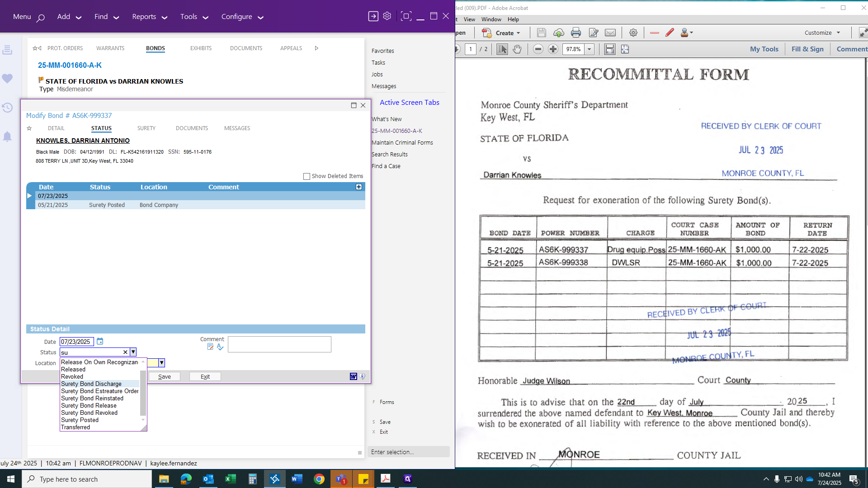Click the zoom out minus control
Image resolution: width=868 pixels, height=488 pixels.
coord(538,49)
